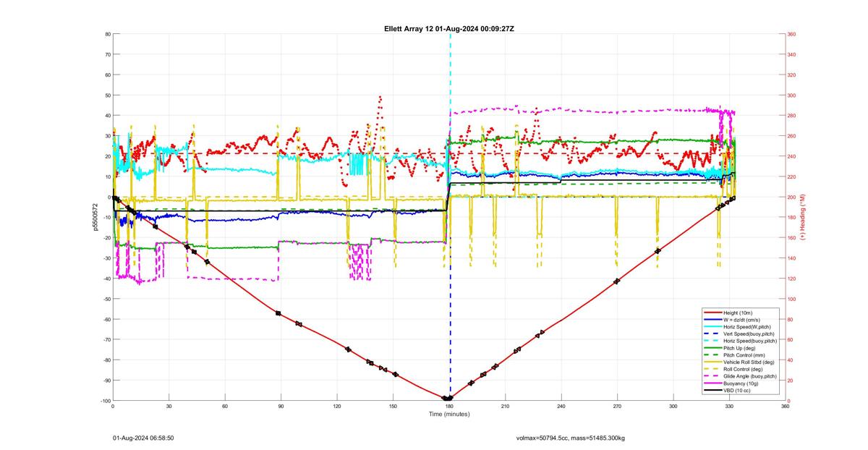Click the '01-Aug-2024 06:58:50' timestamp text
868x450 pixels.
click(143, 438)
